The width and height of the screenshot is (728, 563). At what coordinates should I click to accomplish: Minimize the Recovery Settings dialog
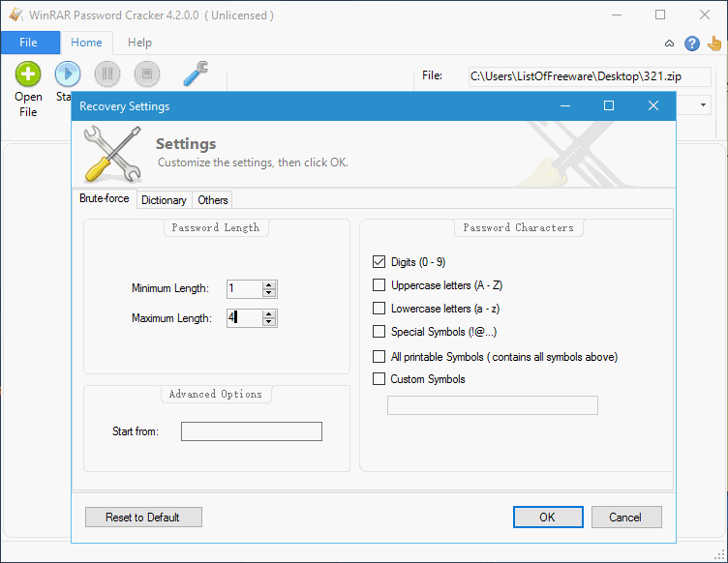tap(565, 105)
